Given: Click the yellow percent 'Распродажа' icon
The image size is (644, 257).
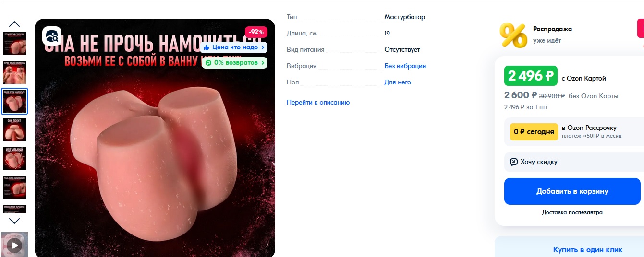Looking at the screenshot, I should coord(513,35).
